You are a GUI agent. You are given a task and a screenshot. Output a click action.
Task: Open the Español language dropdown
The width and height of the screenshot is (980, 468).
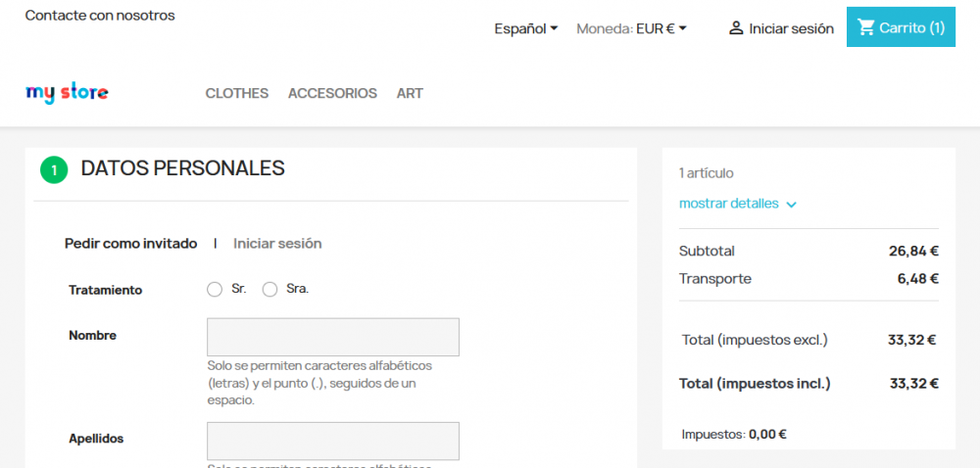[526, 28]
